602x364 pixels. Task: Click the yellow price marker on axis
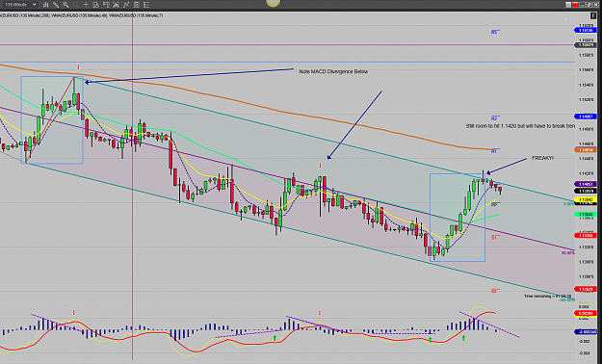tap(586, 199)
